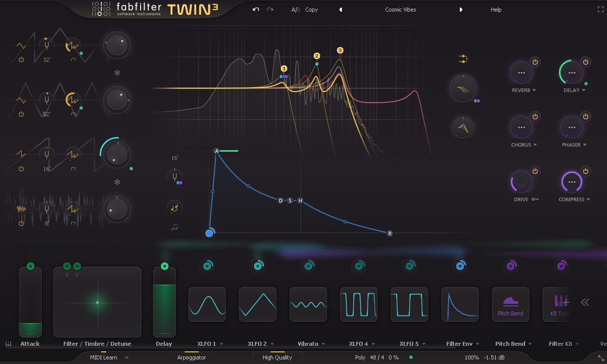
Task: Select the XLFO 1 sine wave thumbnail
Action: coord(207,304)
